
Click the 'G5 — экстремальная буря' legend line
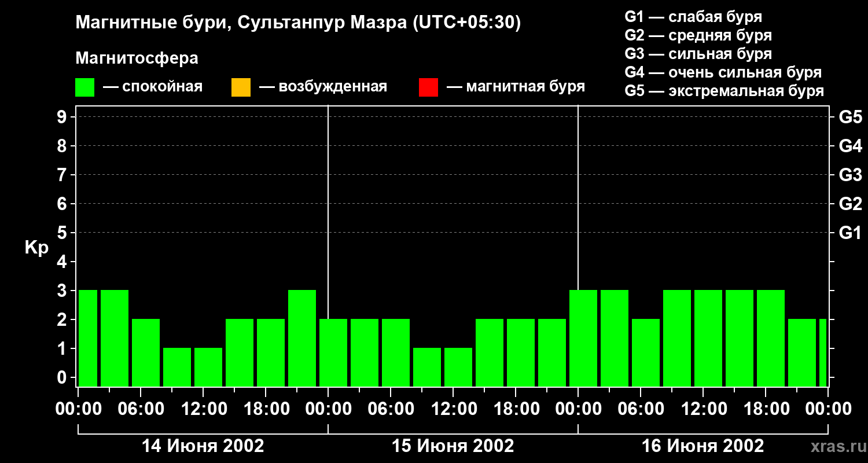[724, 91]
